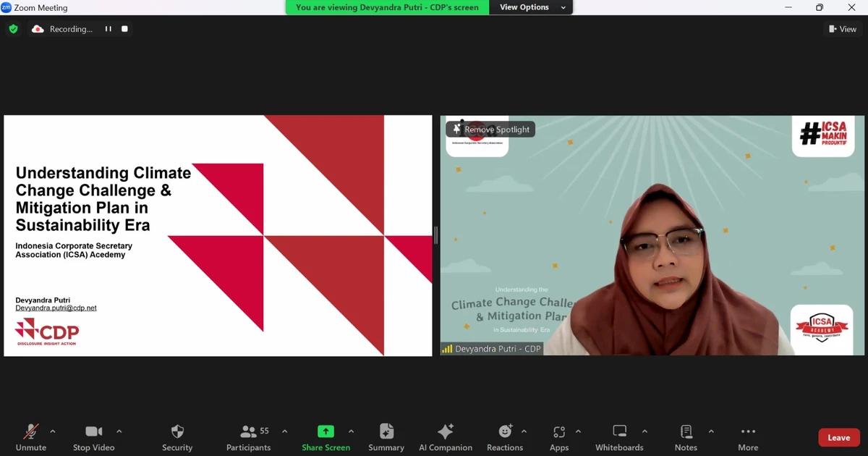
Task: Pause the cloud recording
Action: pos(109,29)
